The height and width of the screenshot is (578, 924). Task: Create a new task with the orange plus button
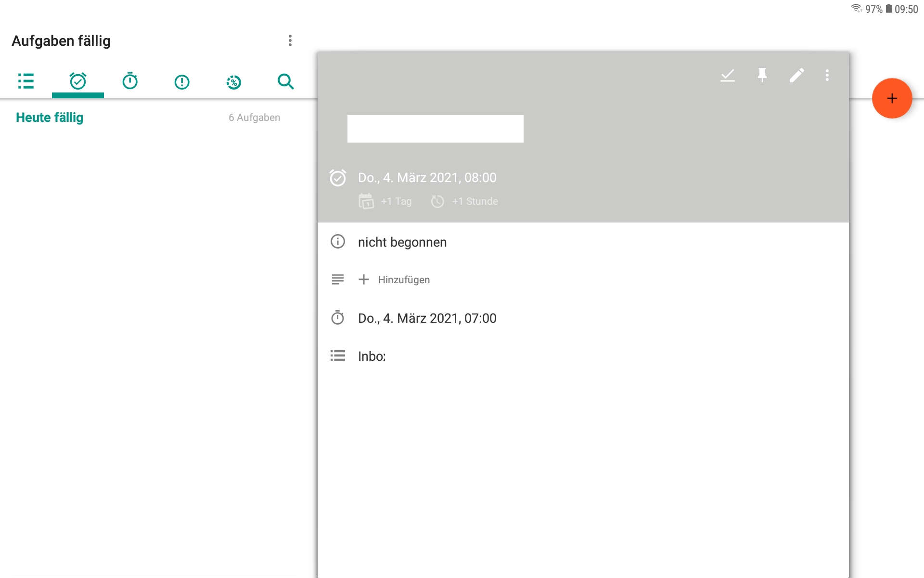tap(892, 98)
